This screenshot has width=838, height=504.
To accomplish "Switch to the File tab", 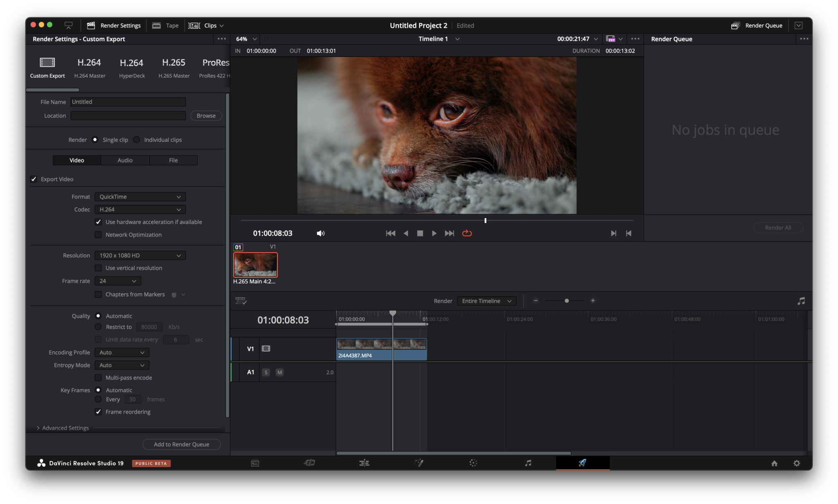I will pos(173,160).
